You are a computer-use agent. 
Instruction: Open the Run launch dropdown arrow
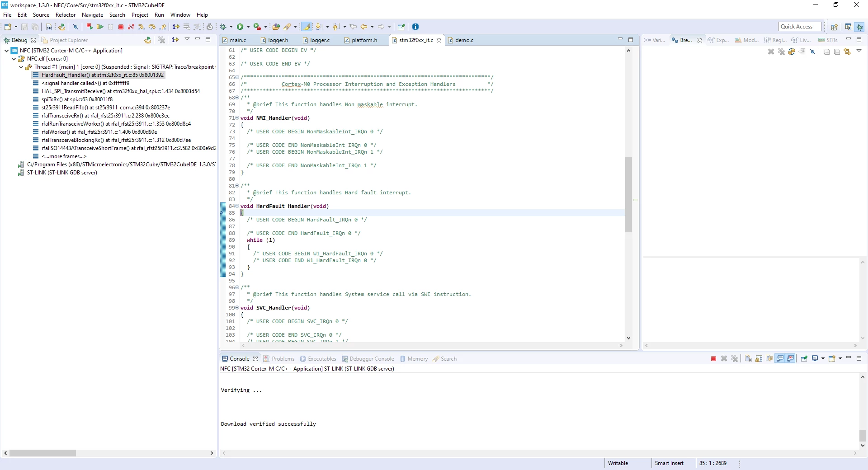248,27
